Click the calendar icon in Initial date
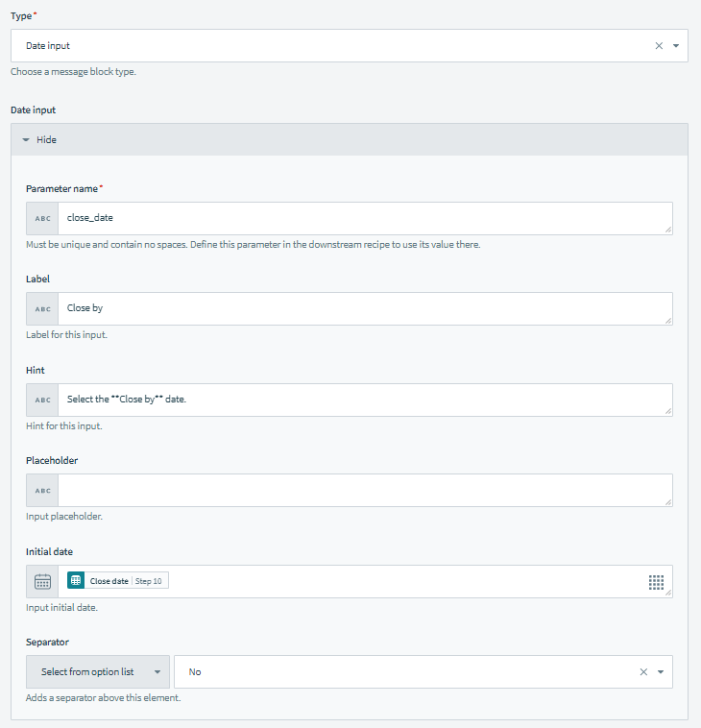The width and height of the screenshot is (701, 728). 42,581
